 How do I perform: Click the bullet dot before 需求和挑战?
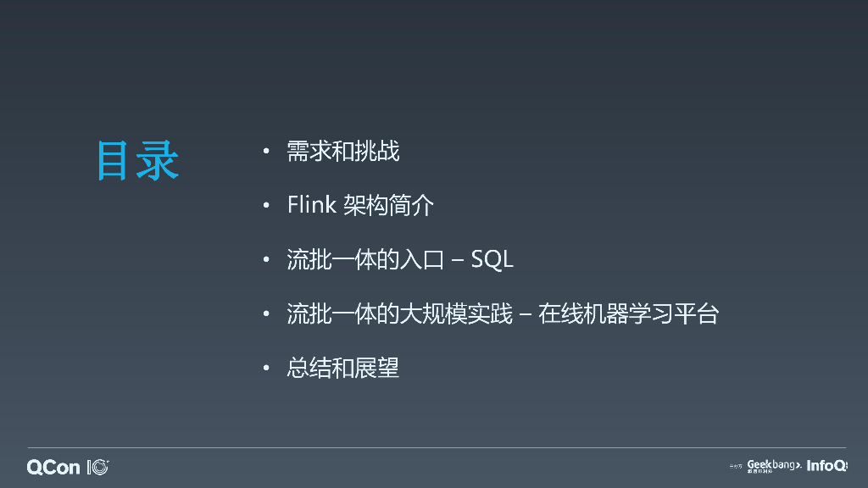266,152
